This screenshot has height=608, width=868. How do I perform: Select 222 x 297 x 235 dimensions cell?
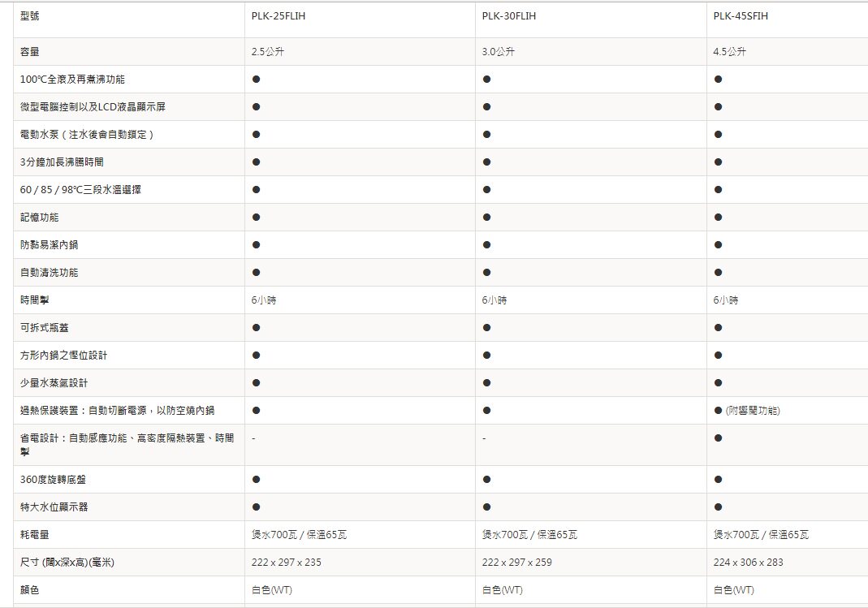pyautogui.click(x=286, y=562)
